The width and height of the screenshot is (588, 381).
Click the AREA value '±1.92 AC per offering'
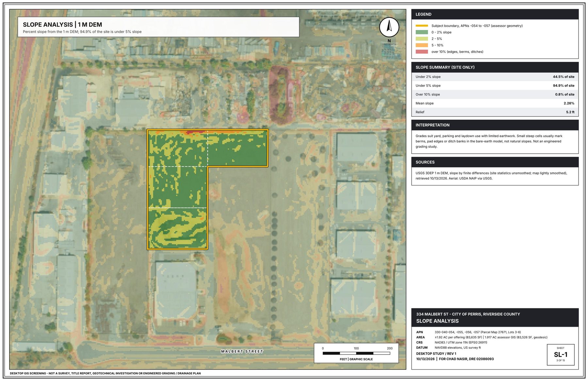point(491,338)
